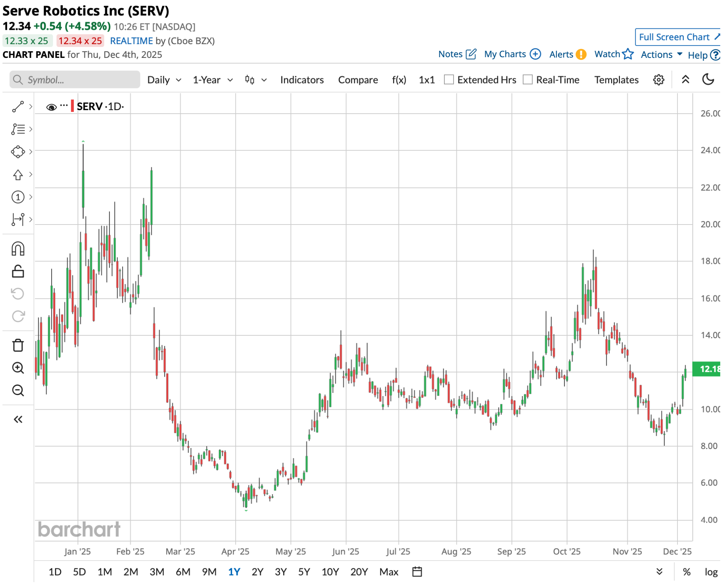Expand the 1-Year period dropdown

(x=212, y=80)
